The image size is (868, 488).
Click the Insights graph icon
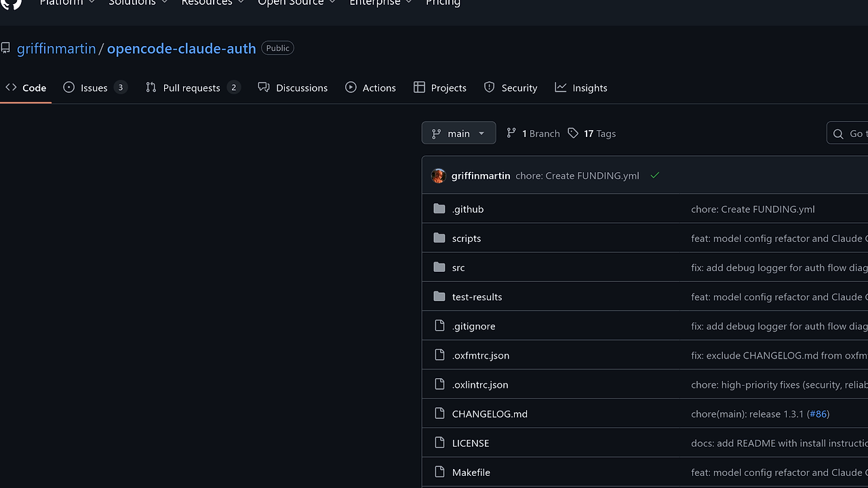(x=561, y=87)
